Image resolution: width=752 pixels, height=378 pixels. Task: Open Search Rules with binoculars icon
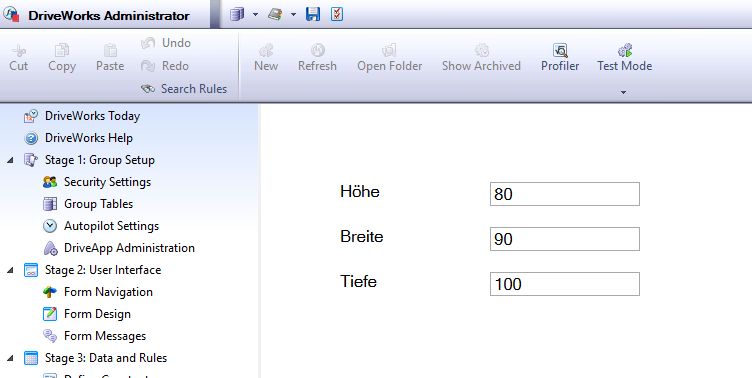[184, 89]
